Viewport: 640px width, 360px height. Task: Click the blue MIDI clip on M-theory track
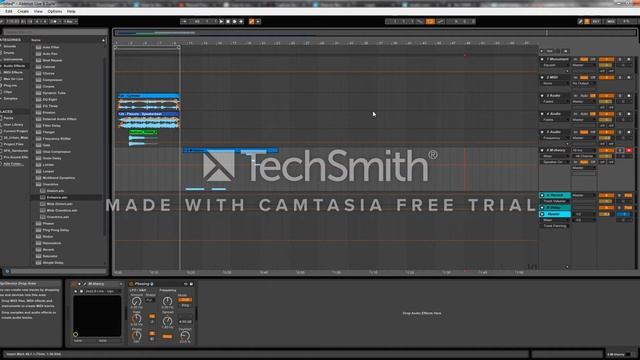coord(231,150)
